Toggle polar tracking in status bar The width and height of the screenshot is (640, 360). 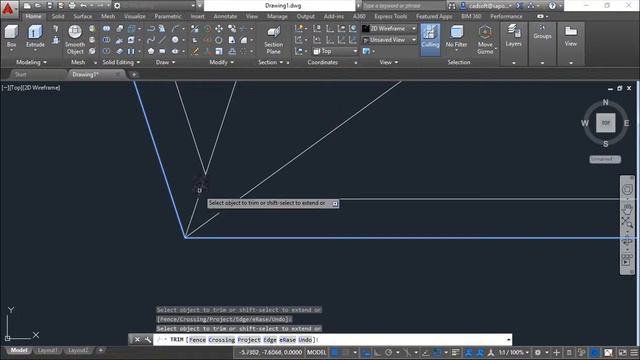click(x=389, y=352)
